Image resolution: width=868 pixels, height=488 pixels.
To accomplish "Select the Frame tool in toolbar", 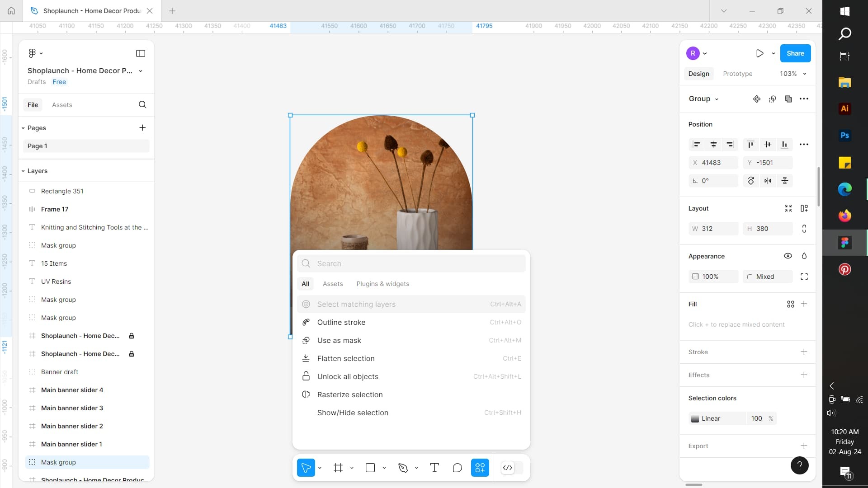I will pos(338,468).
